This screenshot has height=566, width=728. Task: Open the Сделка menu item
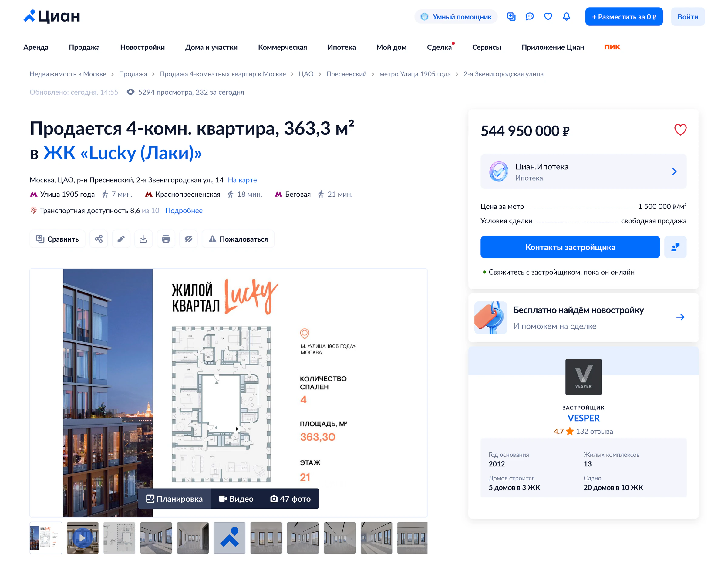[439, 47]
